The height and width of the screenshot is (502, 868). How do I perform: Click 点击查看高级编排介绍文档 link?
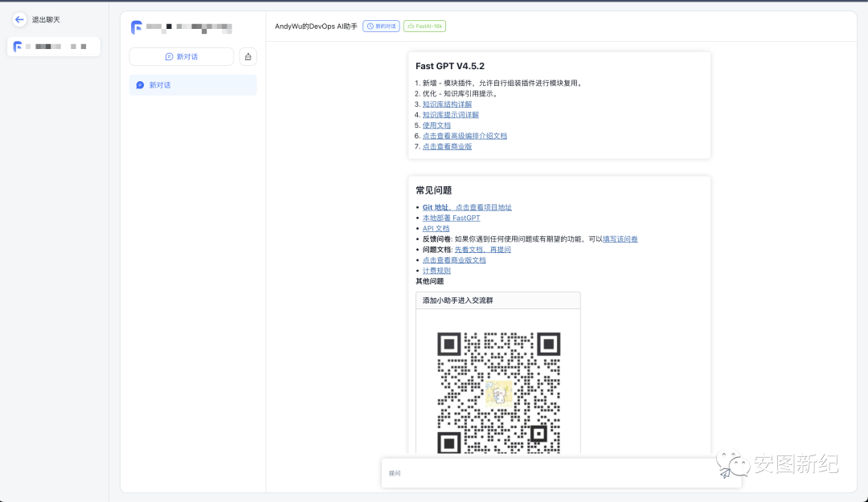pyautogui.click(x=465, y=136)
